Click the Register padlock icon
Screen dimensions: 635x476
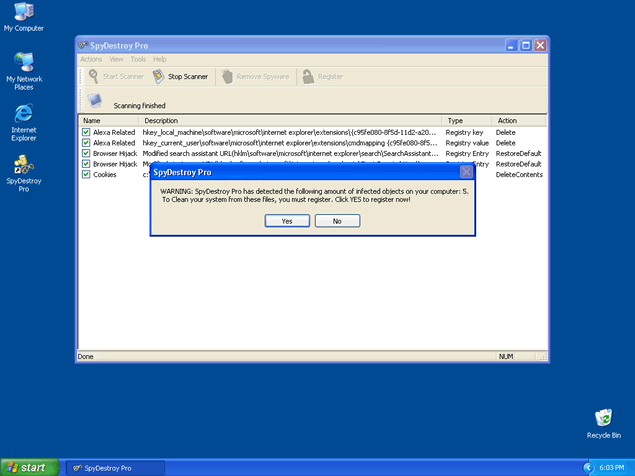(308, 76)
